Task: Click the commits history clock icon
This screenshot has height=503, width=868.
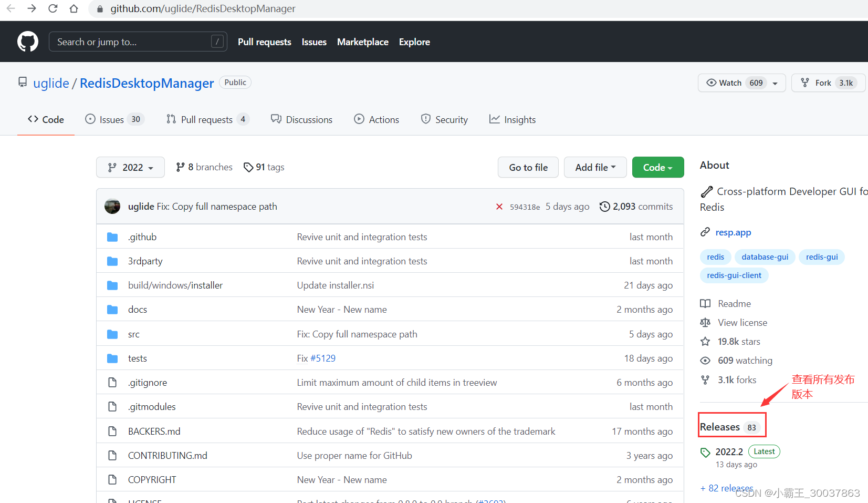Action: tap(605, 207)
